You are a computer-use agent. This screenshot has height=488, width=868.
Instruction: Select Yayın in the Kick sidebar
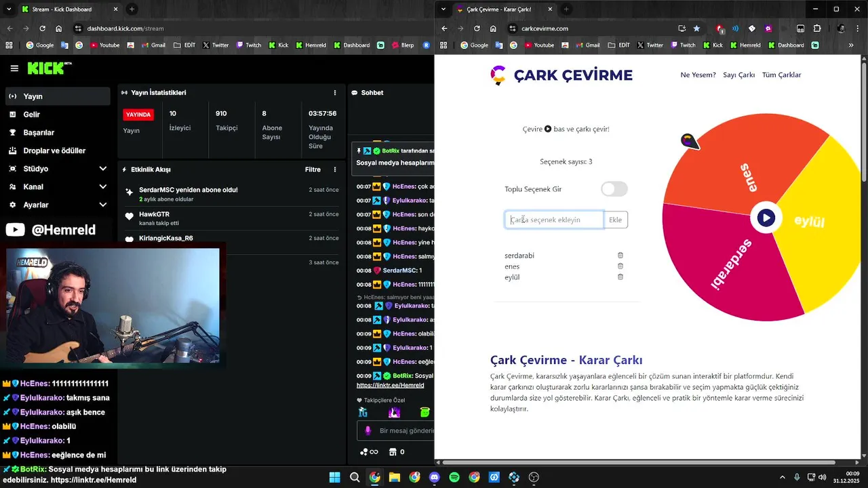pyautogui.click(x=57, y=96)
